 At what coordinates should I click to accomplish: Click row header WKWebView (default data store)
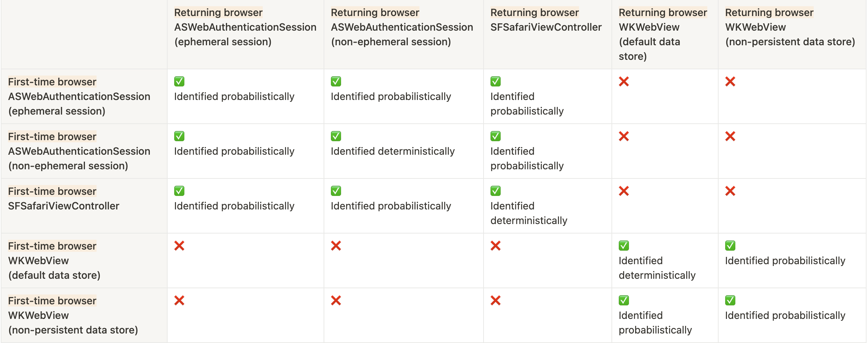[54, 261]
